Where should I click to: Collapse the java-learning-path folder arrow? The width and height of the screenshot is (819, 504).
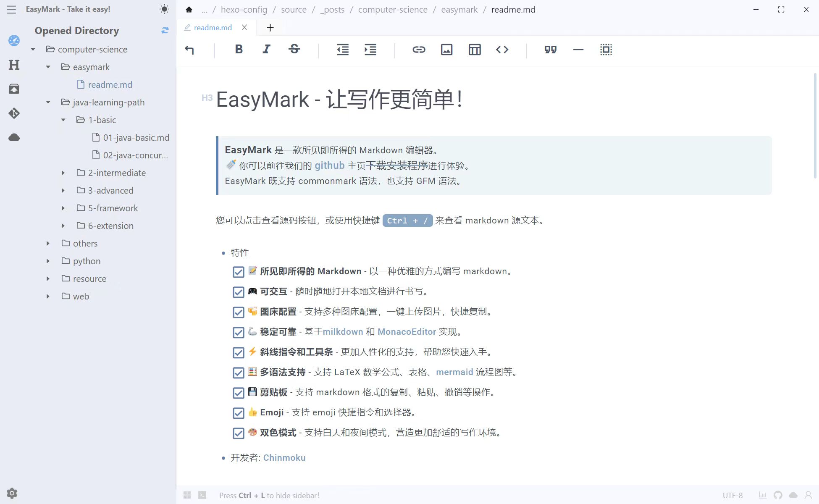(x=48, y=102)
